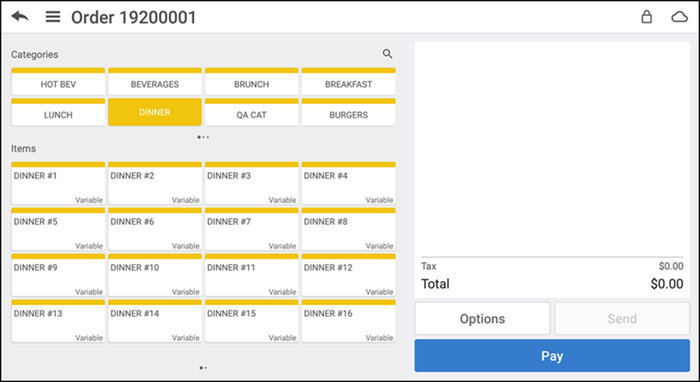The image size is (700, 382).
Task: Add DINNER #12 to the order
Action: (349, 275)
